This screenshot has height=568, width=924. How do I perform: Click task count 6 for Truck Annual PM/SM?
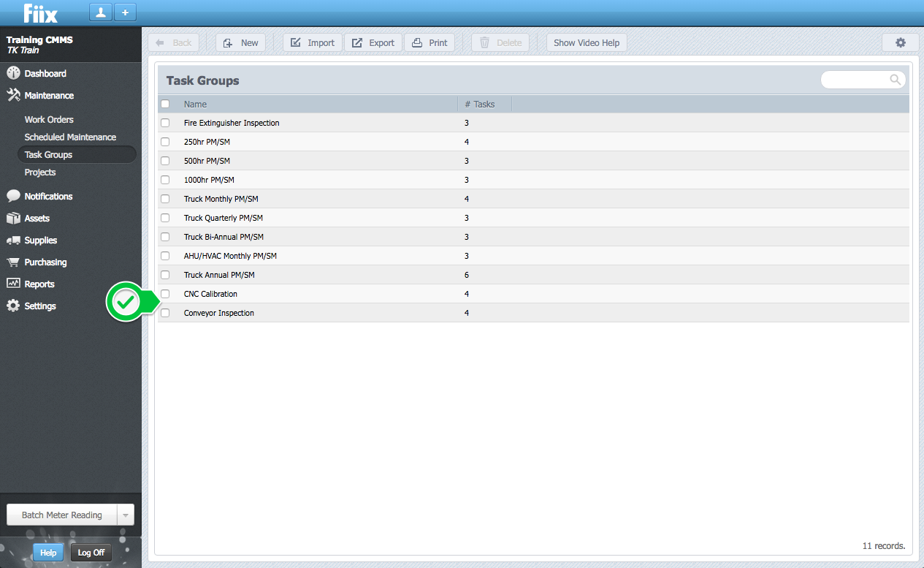coord(467,275)
